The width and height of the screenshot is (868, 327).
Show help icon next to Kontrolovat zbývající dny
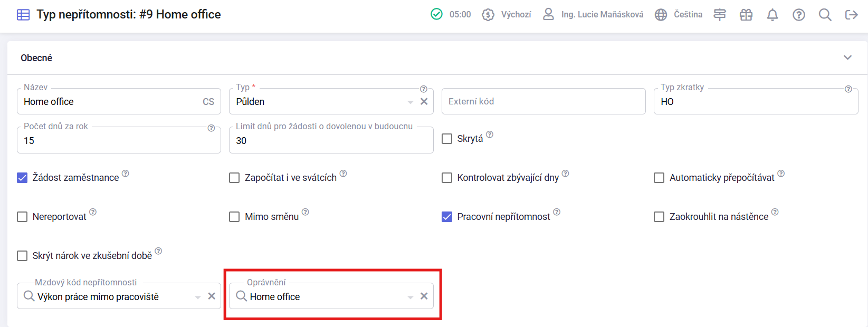click(x=565, y=173)
